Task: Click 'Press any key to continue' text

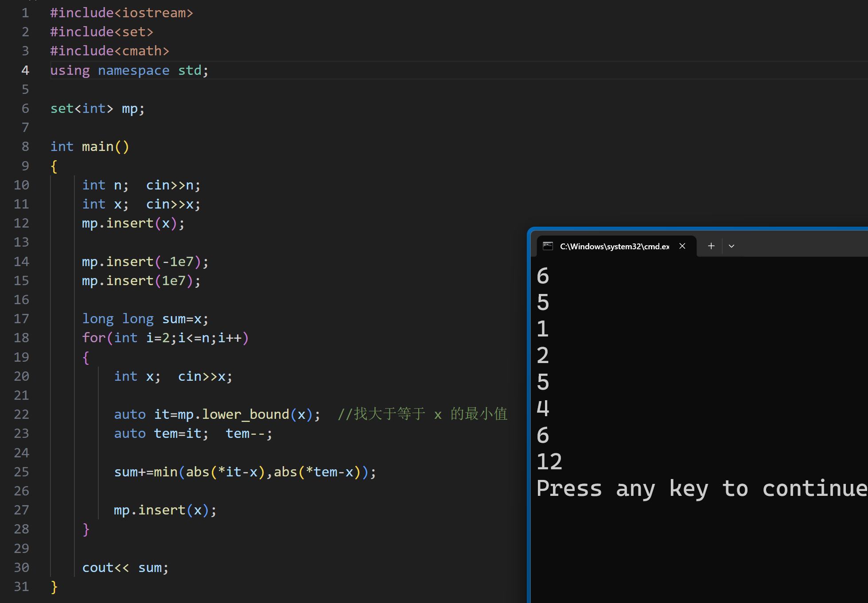Action: point(700,488)
